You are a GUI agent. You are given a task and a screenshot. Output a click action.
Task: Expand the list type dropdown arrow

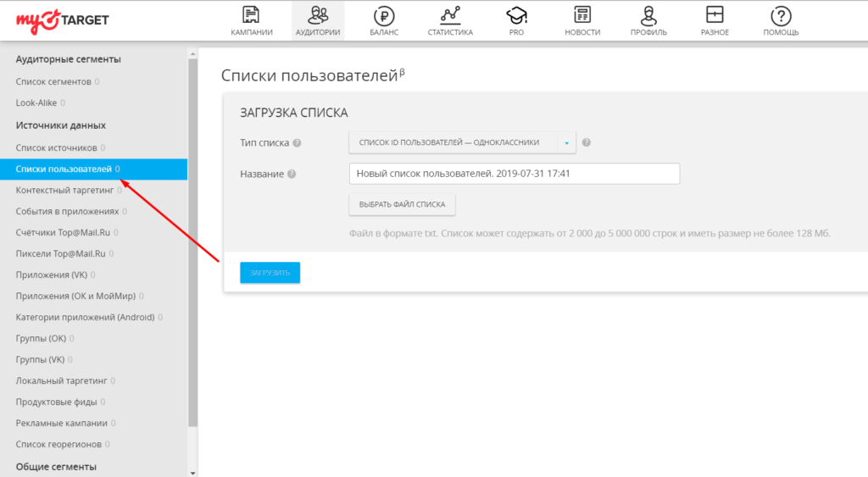(x=566, y=143)
